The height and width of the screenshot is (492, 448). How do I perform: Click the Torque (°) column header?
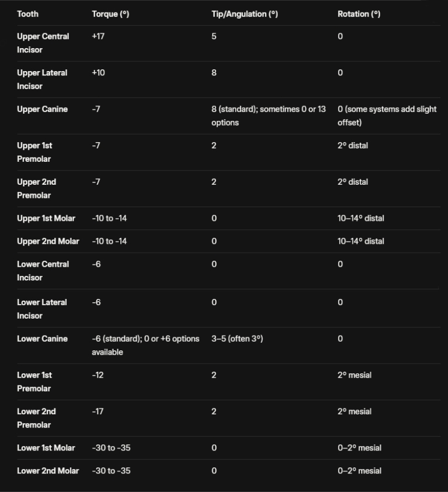click(x=110, y=14)
